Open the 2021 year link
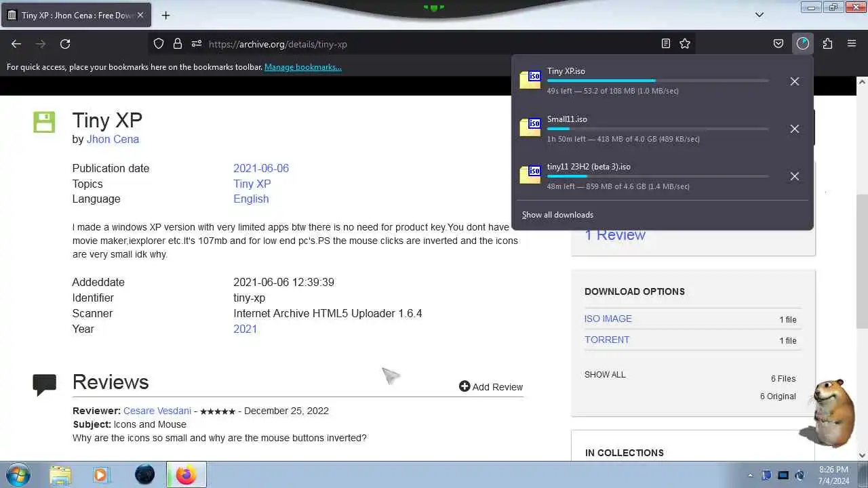Image resolution: width=868 pixels, height=488 pixels. pos(245,329)
